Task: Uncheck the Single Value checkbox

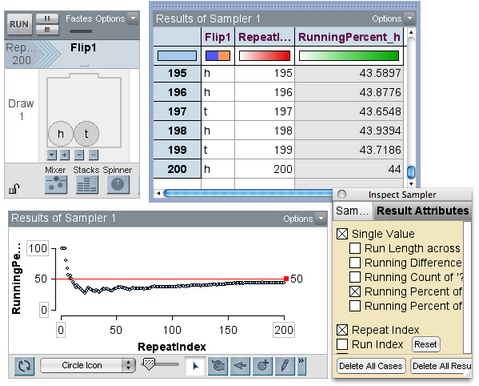Action: coord(342,234)
